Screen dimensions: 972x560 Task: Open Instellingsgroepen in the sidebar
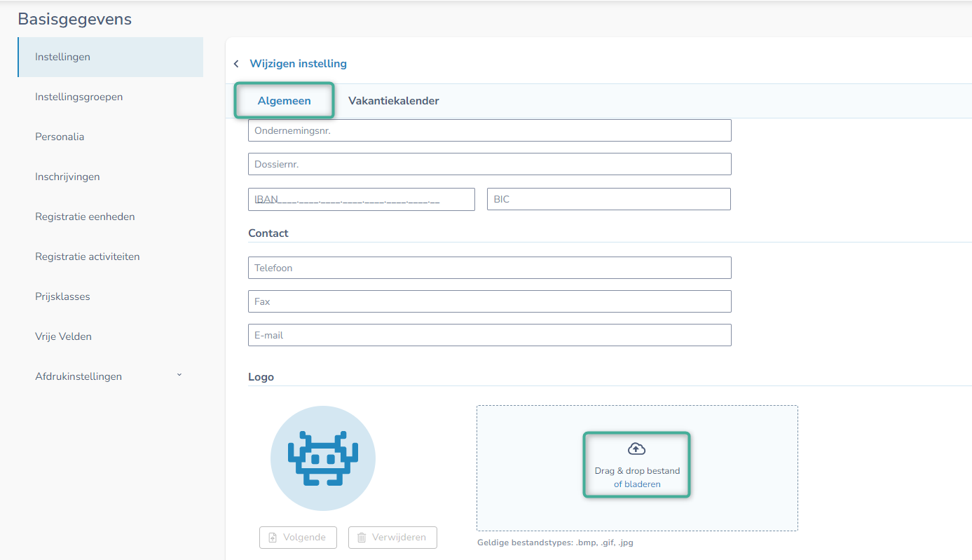coord(78,97)
